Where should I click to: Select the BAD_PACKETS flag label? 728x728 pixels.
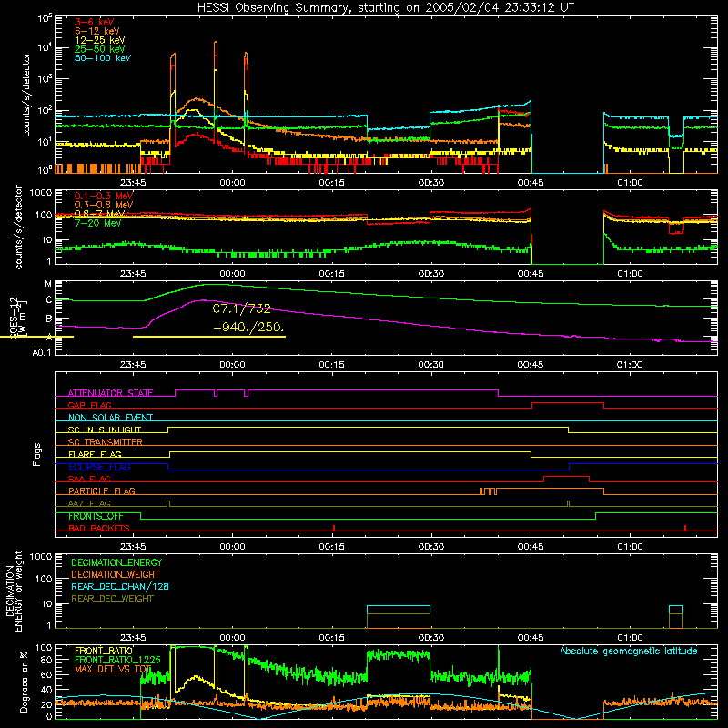pyautogui.click(x=99, y=528)
